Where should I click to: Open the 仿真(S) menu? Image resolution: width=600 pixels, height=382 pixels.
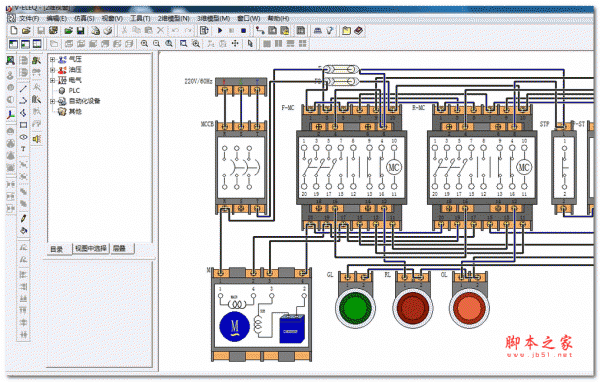(84, 18)
